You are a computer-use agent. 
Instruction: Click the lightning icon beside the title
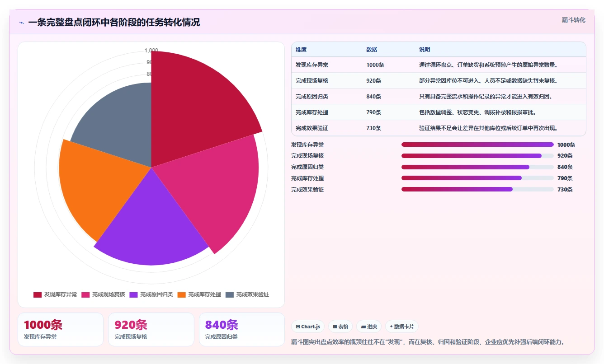21,23
